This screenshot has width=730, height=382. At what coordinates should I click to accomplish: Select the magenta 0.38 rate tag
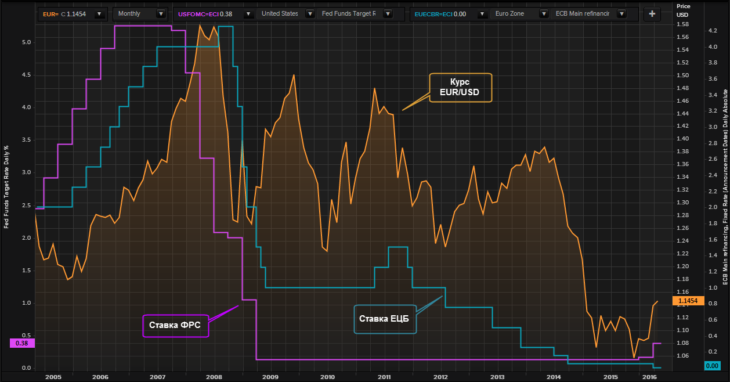(x=22, y=343)
